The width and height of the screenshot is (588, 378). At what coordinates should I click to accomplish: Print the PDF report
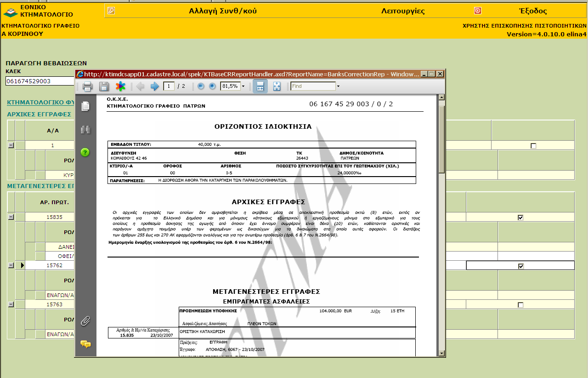click(x=88, y=86)
